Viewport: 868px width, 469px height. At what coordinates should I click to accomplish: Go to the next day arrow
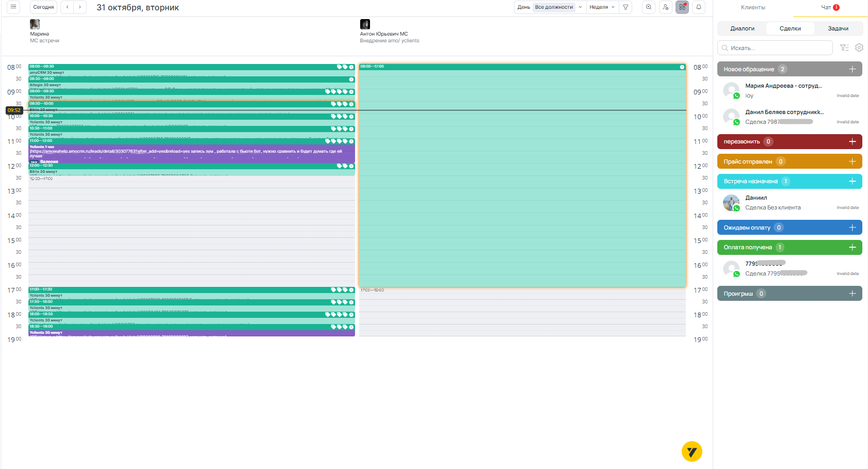pos(80,7)
